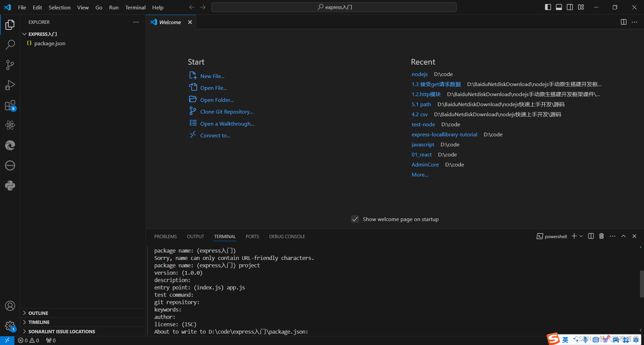Image resolution: width=644 pixels, height=345 pixels.
Task: Open the Extensions view
Action: click(x=10, y=105)
